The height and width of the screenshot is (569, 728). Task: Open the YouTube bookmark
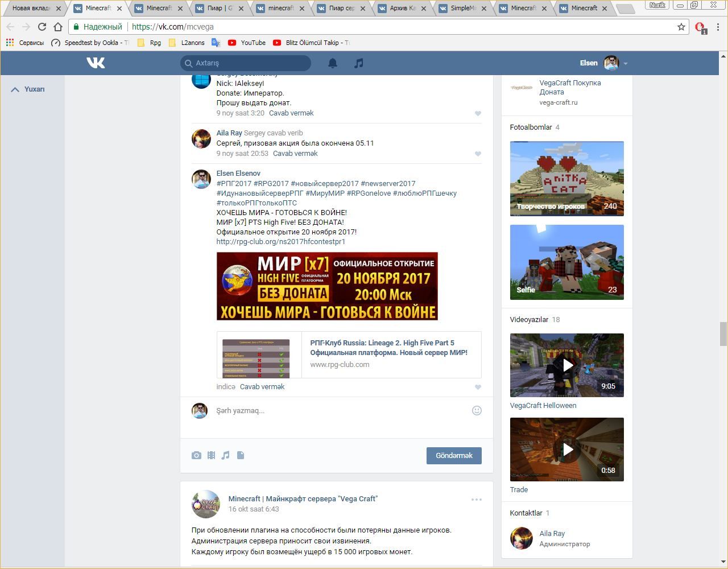247,43
